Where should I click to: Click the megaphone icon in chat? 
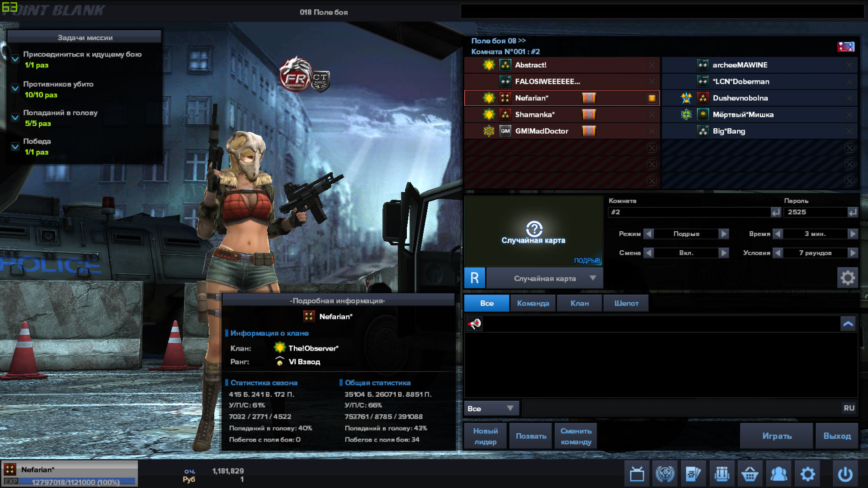[474, 324]
